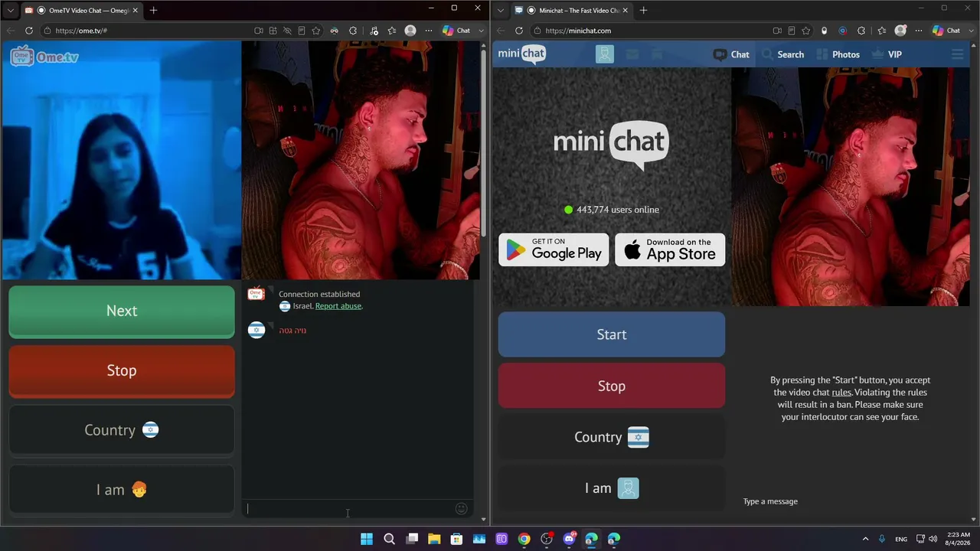
Task: Open the emoji picker in the OmeTV chat
Action: [x=461, y=509]
